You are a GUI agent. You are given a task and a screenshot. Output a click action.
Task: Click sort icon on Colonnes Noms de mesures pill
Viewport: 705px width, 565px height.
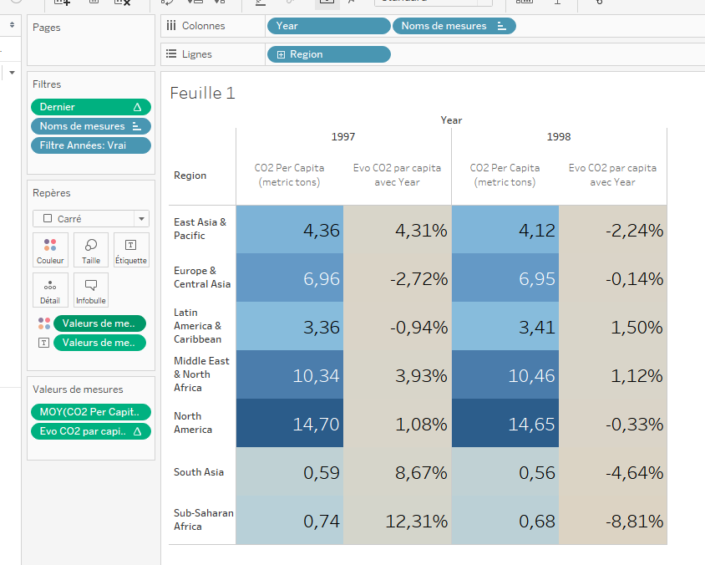pos(502,26)
